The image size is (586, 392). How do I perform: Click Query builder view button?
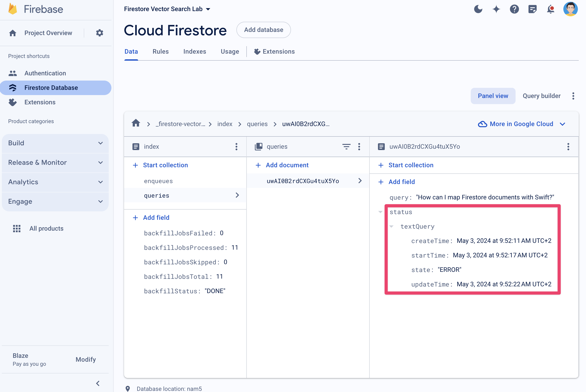[541, 96]
